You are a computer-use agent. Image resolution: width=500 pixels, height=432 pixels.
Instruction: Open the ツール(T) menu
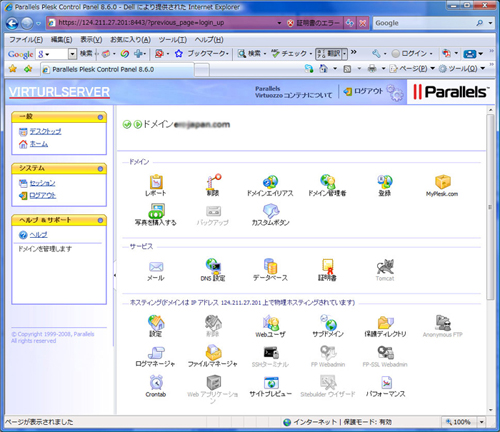click(x=172, y=40)
